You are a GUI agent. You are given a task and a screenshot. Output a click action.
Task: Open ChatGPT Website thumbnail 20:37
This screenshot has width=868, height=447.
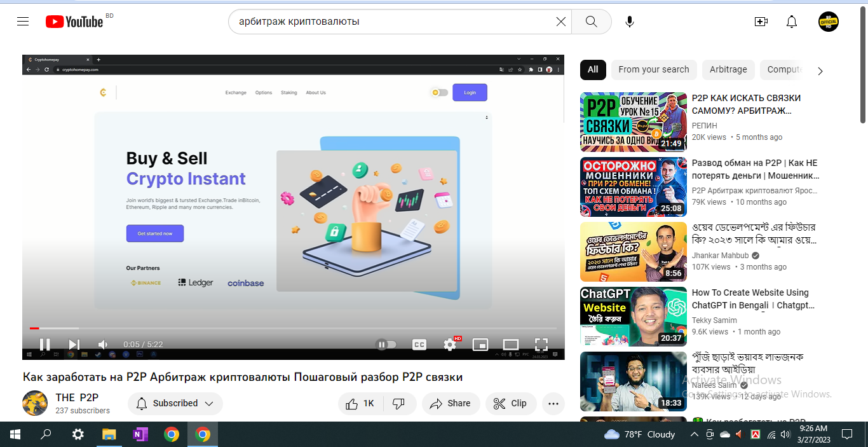(634, 317)
